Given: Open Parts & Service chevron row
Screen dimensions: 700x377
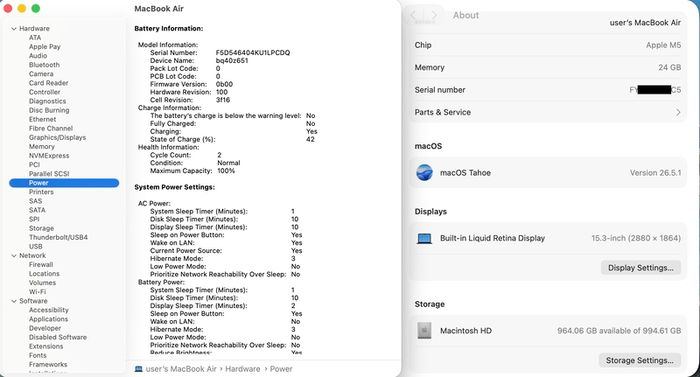Looking at the screenshot, I should coord(548,112).
